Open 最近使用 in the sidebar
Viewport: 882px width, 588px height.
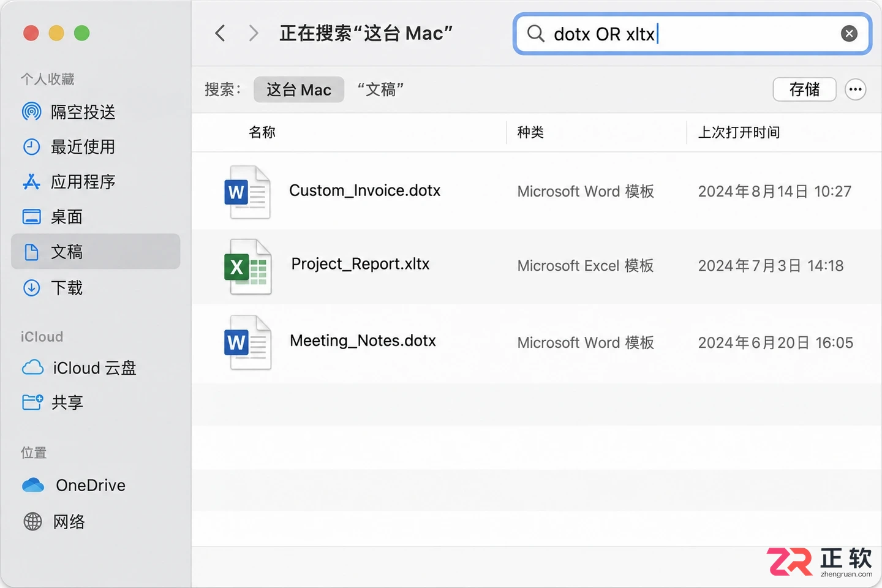(x=83, y=147)
